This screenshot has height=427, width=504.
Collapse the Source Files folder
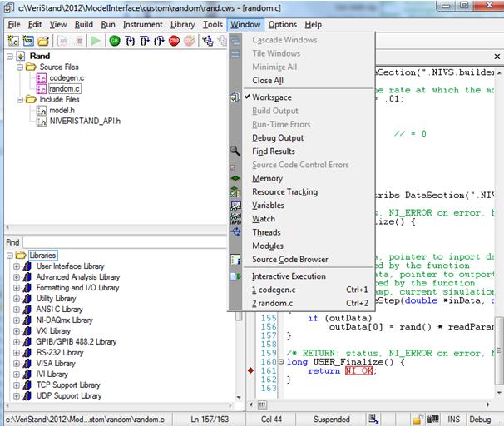pyautogui.click(x=19, y=67)
